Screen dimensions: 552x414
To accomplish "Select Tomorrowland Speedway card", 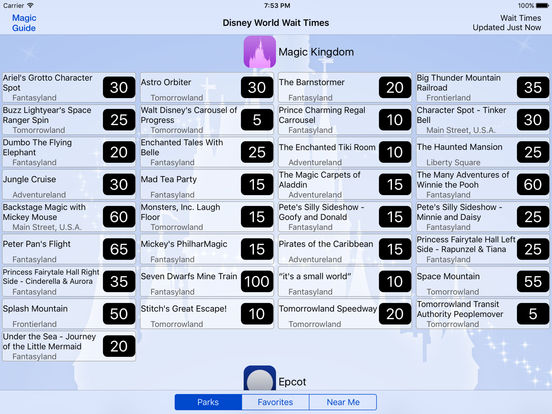I will 345,314.
